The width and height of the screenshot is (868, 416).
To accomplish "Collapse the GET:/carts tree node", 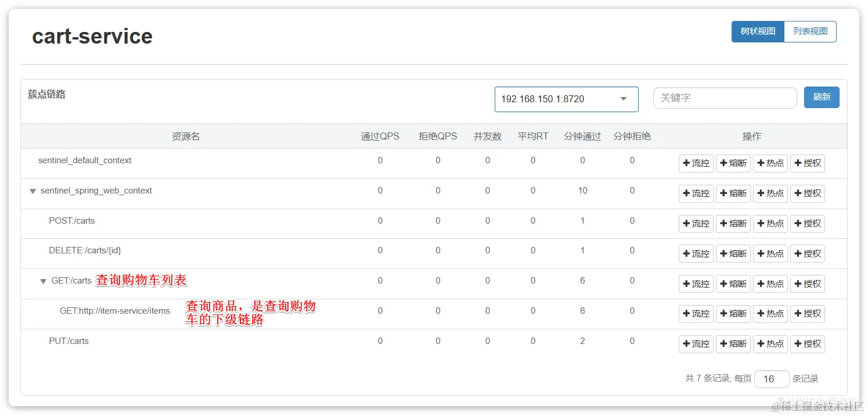I will (x=43, y=281).
